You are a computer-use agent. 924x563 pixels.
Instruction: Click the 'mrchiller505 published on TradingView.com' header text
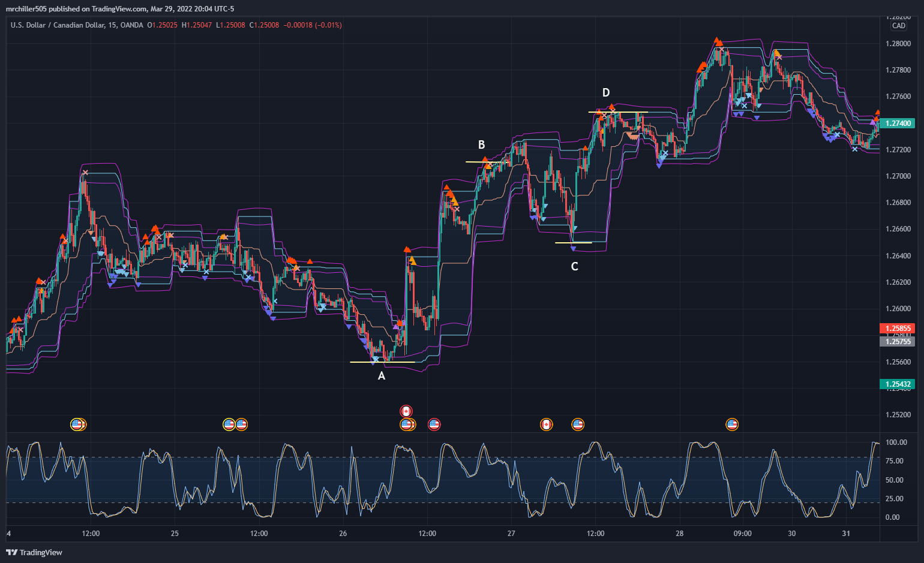tap(77, 9)
